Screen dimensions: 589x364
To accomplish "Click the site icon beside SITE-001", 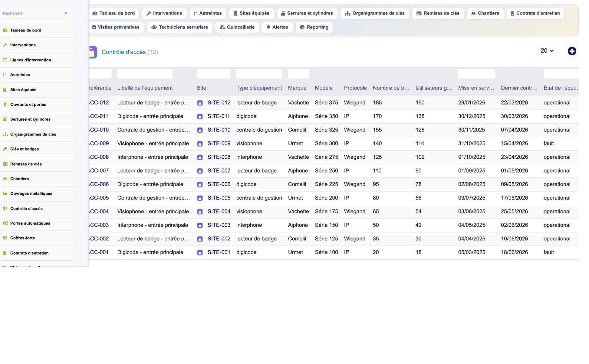I will point(200,252).
